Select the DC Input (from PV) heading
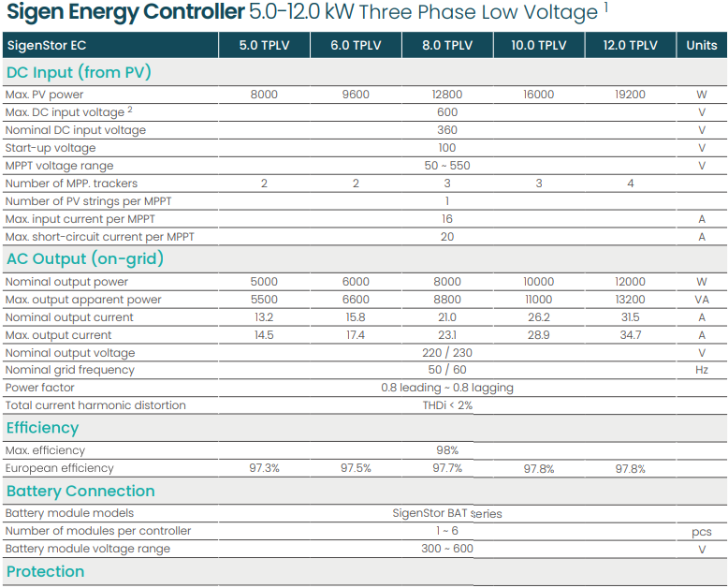 click(x=79, y=72)
